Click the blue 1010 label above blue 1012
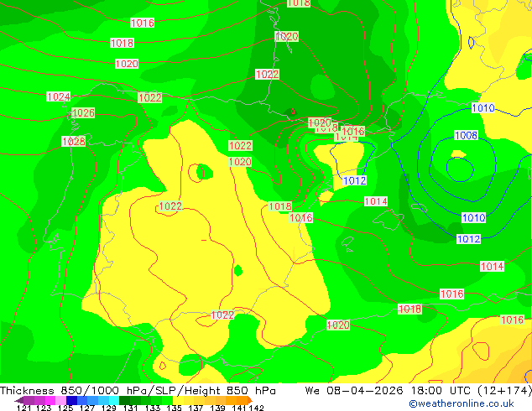This screenshot has height=411, width=532. (x=474, y=218)
